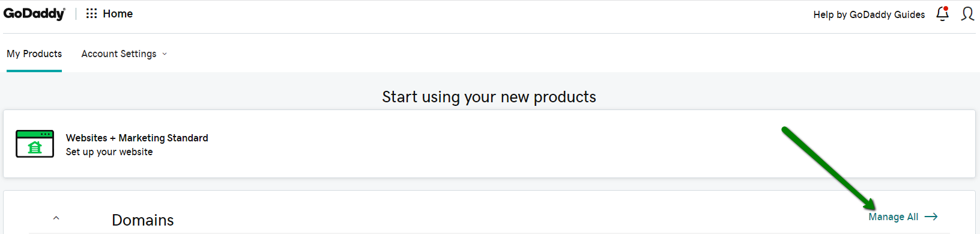Click the Domains section heading
Screen dimensions: 980x234
143,220
